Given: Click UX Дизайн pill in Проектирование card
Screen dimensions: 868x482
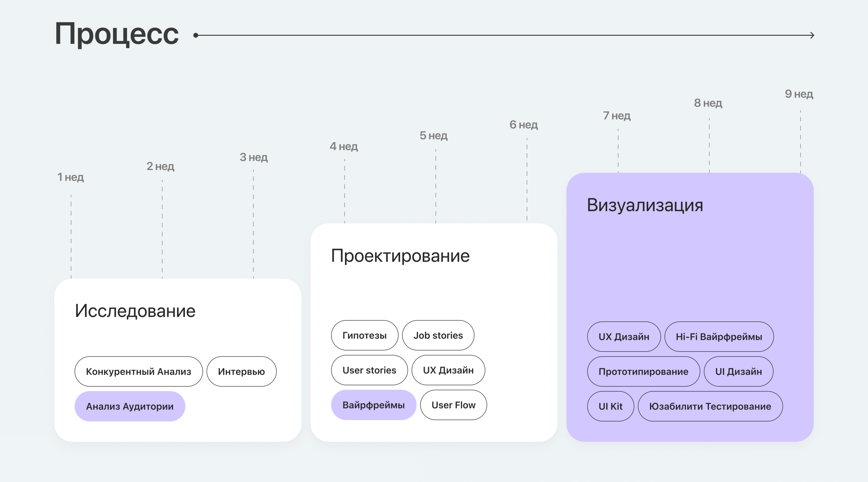Looking at the screenshot, I should [448, 370].
